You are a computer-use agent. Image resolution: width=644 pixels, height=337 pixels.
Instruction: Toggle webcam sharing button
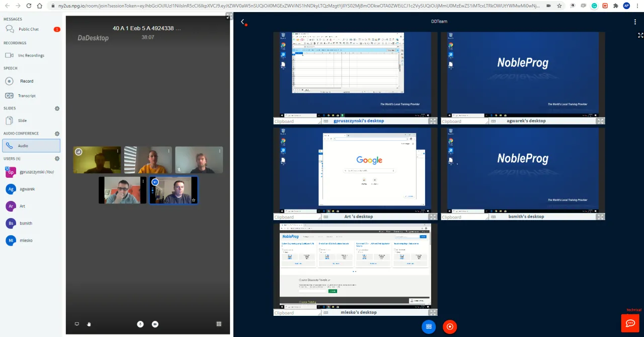tap(155, 324)
